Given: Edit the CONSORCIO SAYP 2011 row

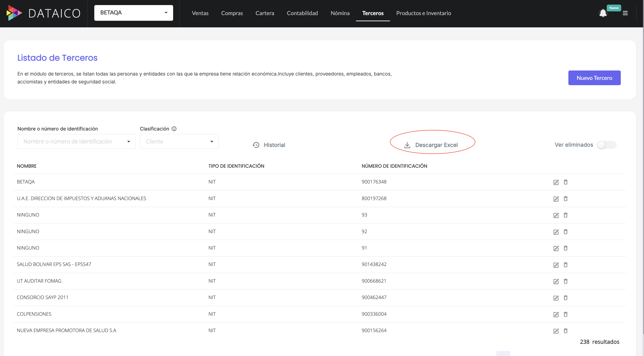Looking at the screenshot, I should coord(556,298).
